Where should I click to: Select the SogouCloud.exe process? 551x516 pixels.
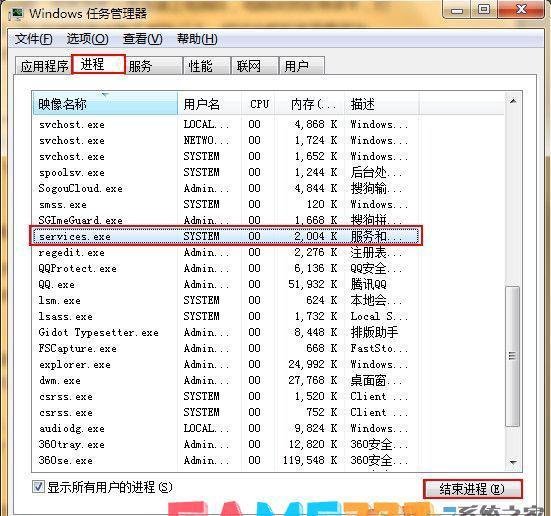[226, 188]
